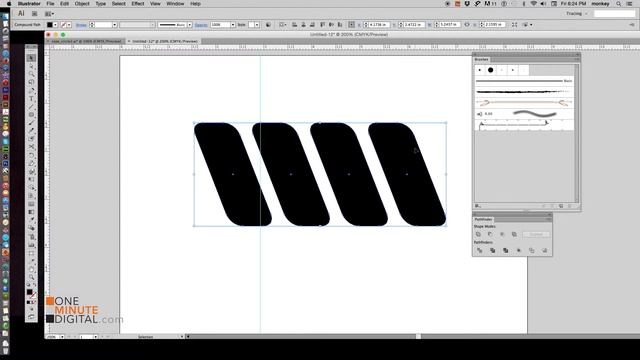
Task: Click the Trim pathfinder icon
Action: pyautogui.click(x=493, y=250)
